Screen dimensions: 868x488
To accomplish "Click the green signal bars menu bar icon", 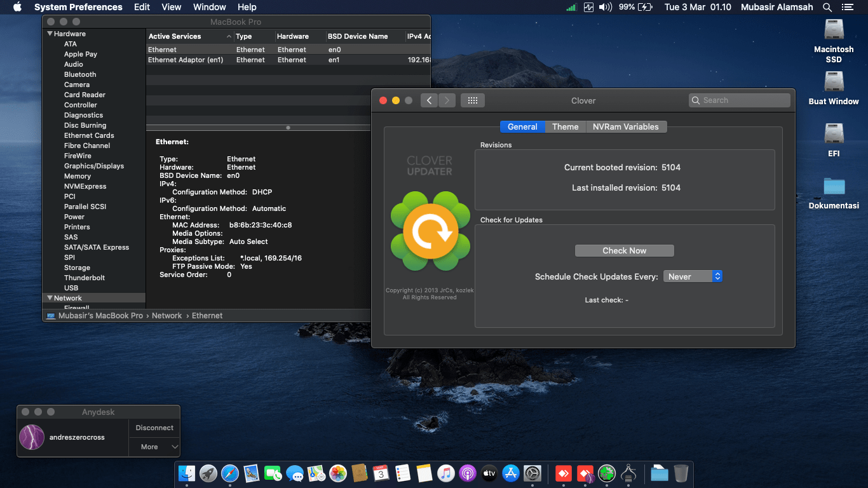I will (x=571, y=7).
